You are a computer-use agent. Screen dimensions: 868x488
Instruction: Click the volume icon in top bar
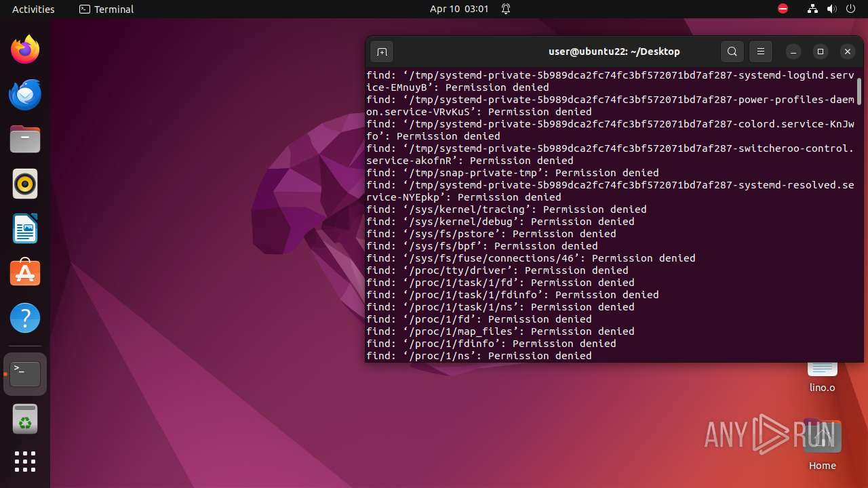coord(831,9)
